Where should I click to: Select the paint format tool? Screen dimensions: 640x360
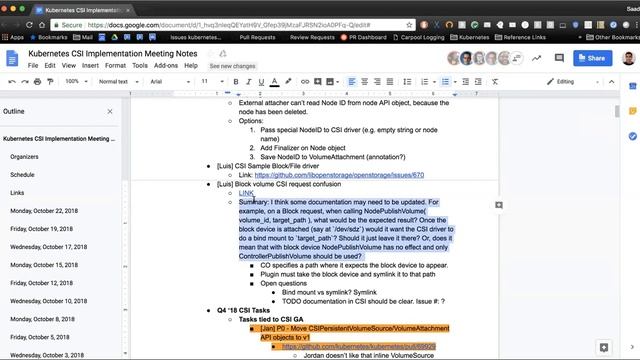[50, 82]
